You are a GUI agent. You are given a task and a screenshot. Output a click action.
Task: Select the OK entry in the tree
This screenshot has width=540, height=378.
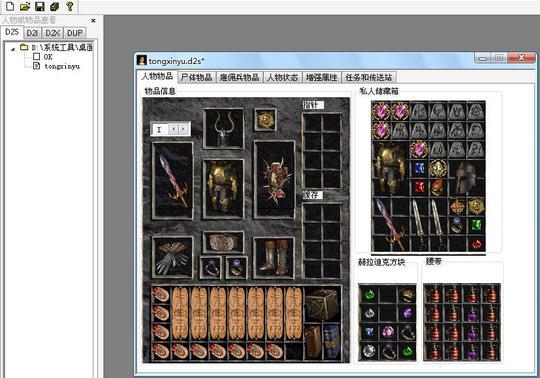(x=48, y=57)
